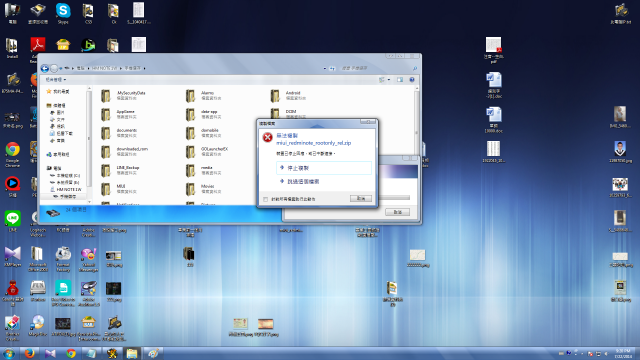640x360 pixels.
Task: Click inside the Explorer search field
Action: pyautogui.click(x=376, y=68)
